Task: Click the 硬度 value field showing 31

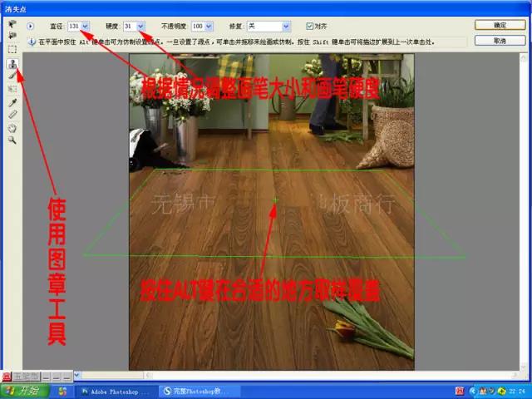Action: tap(131, 26)
